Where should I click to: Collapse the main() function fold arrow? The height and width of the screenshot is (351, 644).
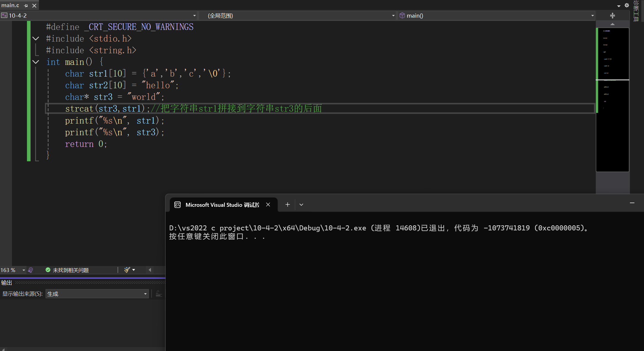click(x=36, y=62)
